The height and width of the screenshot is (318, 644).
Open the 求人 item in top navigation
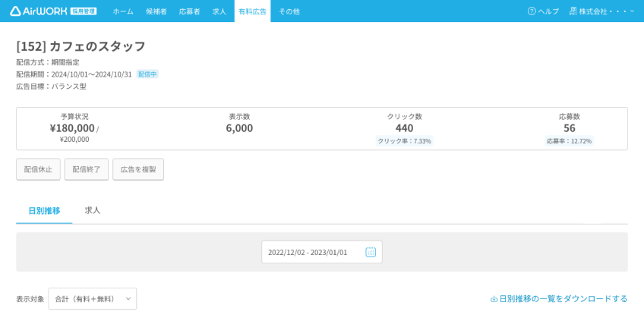(219, 11)
